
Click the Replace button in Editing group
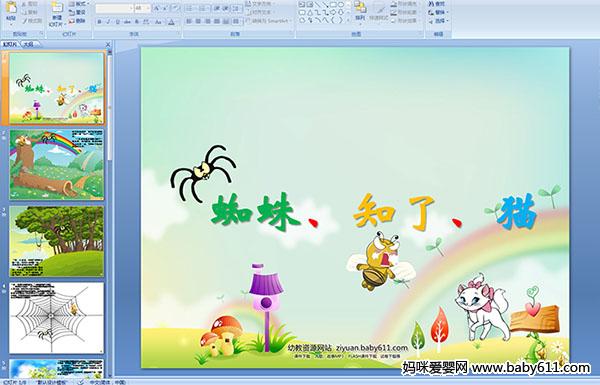click(437, 13)
